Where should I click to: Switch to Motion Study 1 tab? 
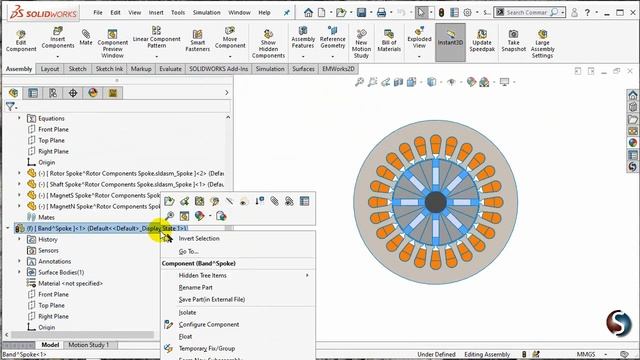[89, 345]
